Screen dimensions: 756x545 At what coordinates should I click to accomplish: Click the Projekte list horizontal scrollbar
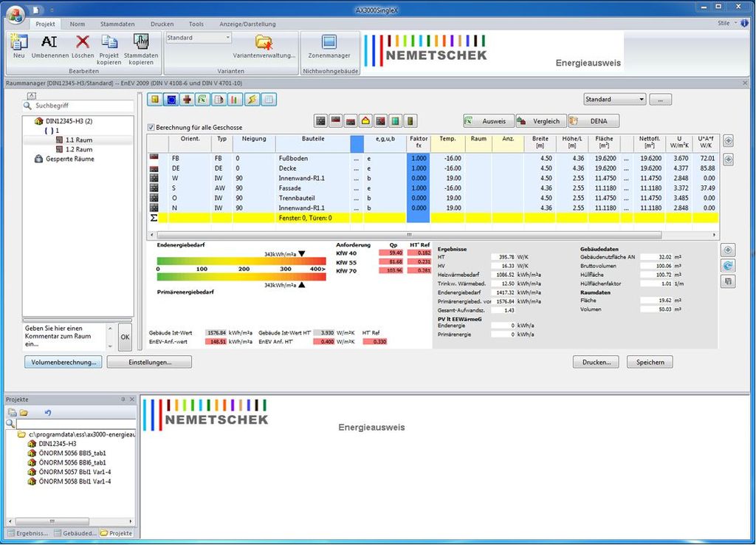52,521
